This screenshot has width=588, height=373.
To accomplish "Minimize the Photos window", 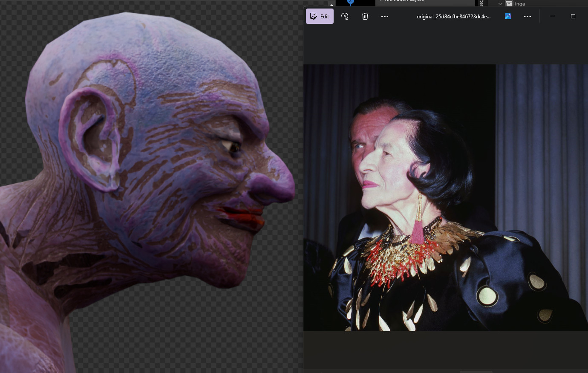I will coord(553,16).
